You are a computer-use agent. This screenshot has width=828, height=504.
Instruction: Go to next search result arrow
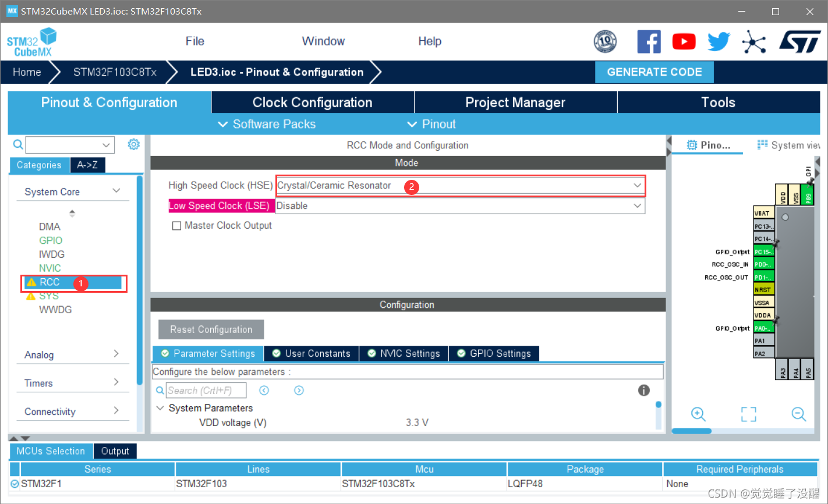(299, 391)
